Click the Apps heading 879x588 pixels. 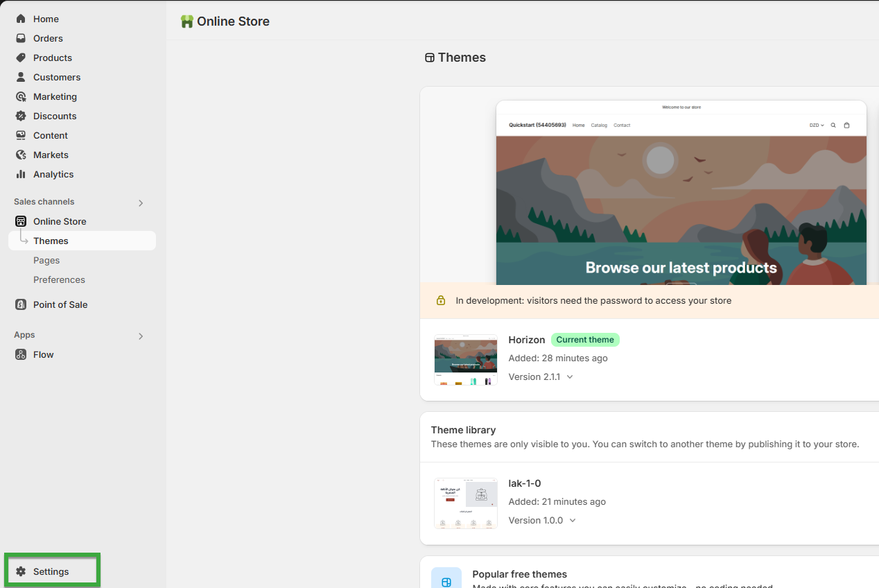click(x=24, y=335)
